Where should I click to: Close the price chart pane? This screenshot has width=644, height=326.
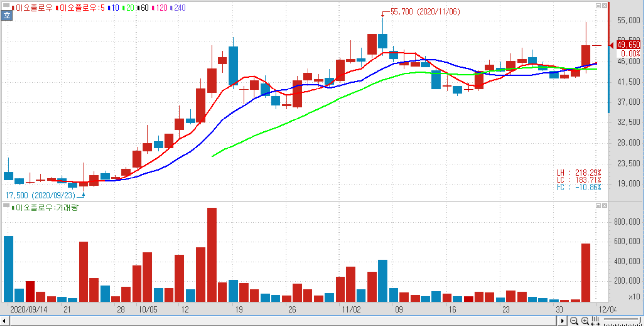[x=604, y=6]
